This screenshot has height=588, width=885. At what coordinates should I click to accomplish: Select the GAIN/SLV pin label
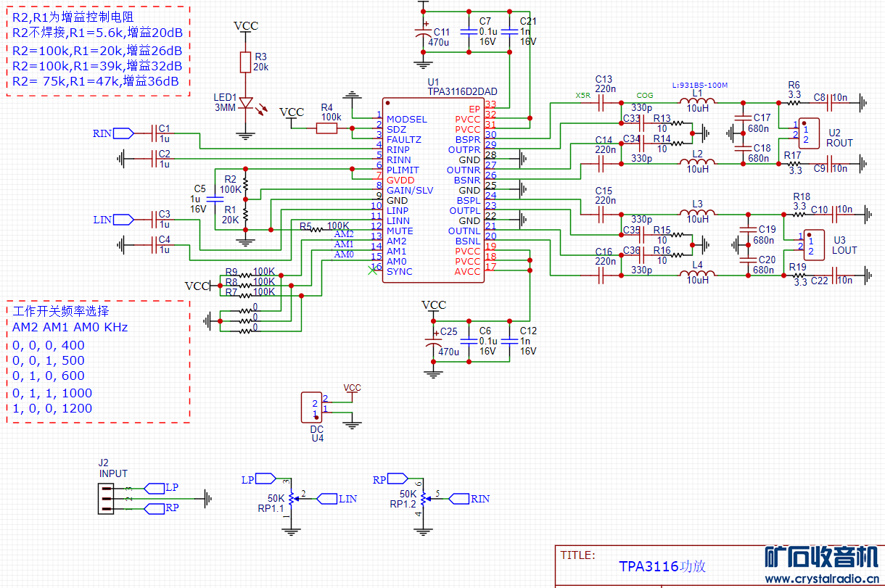click(x=410, y=190)
